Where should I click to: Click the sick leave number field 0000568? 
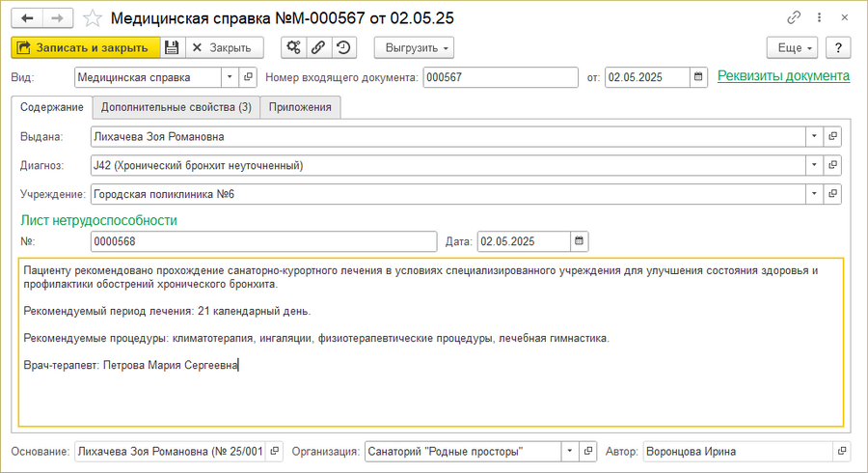tap(264, 241)
